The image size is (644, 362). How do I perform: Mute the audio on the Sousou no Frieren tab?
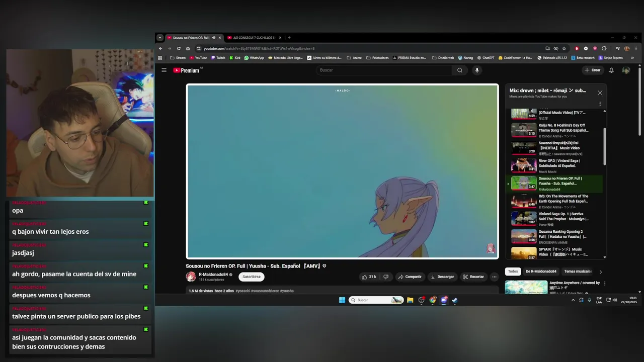tap(213, 38)
